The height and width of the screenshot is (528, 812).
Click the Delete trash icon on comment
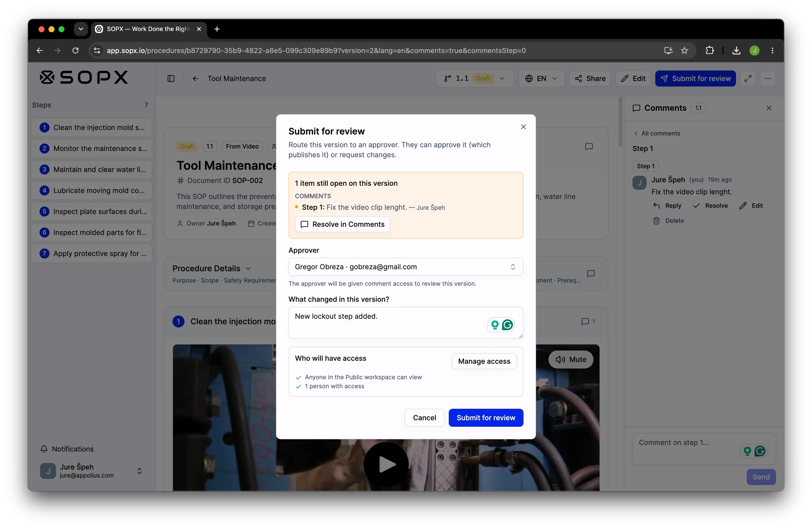point(656,221)
